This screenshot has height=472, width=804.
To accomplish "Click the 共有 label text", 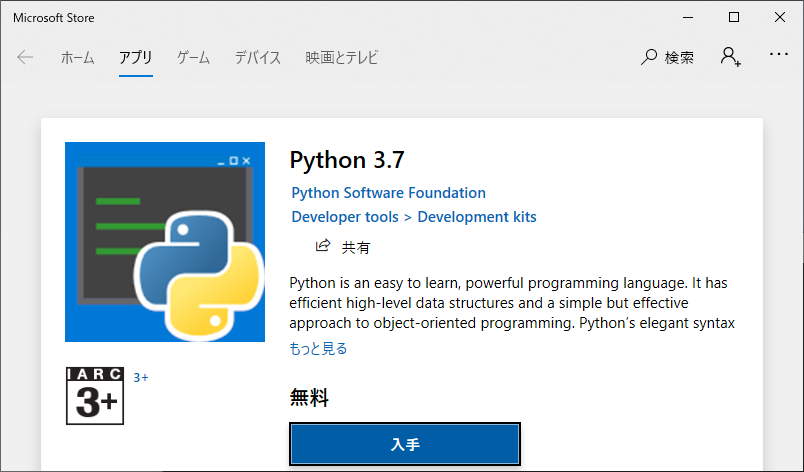I will (355, 248).
